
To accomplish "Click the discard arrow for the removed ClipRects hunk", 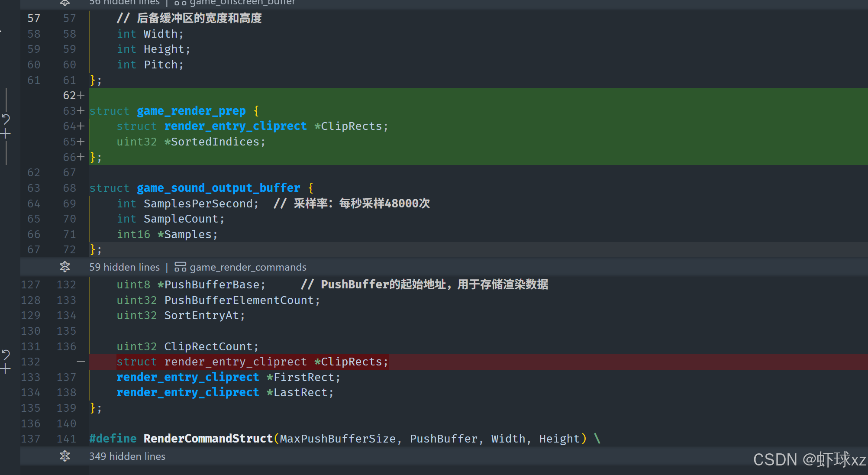I will click(6, 355).
